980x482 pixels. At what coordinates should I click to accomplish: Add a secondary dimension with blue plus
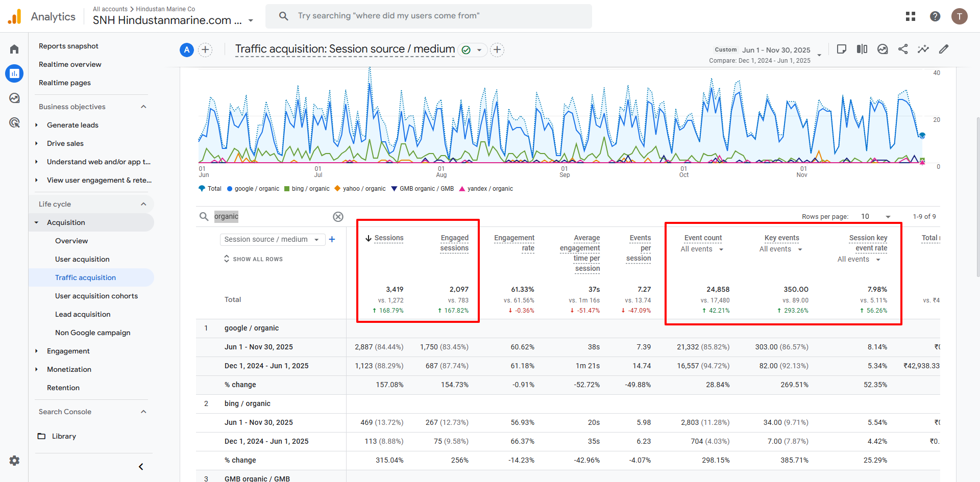tap(332, 239)
